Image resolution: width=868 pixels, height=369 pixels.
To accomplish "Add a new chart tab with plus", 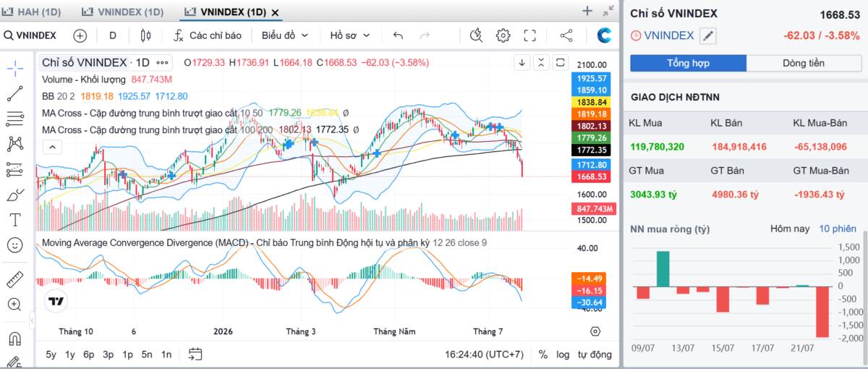I will coord(587,11).
